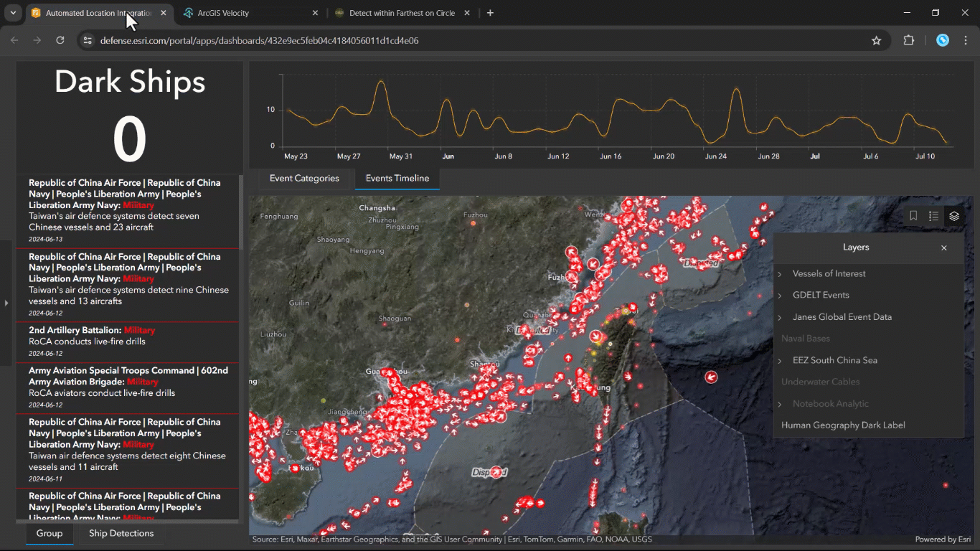980x551 pixels.
Task: Toggle visibility of the Naval Bases layer
Action: pyautogui.click(x=805, y=338)
